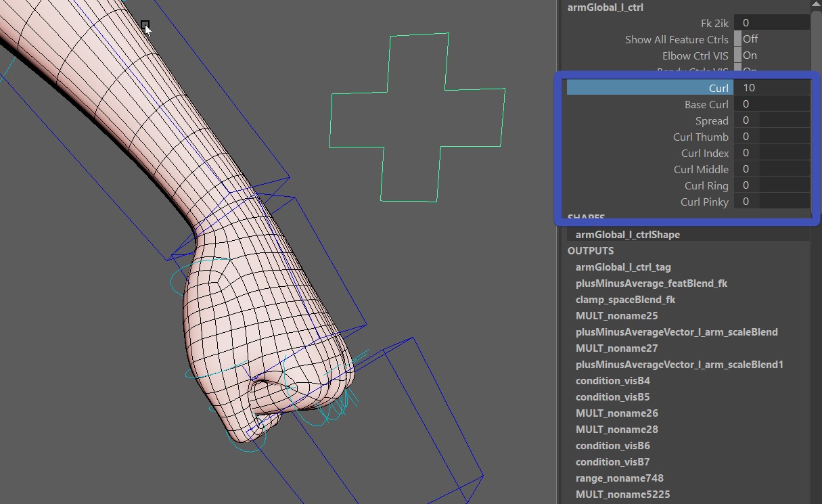Screen dimensions: 822x504
Task: Select the Base Curl attribute label
Action: tap(706, 104)
